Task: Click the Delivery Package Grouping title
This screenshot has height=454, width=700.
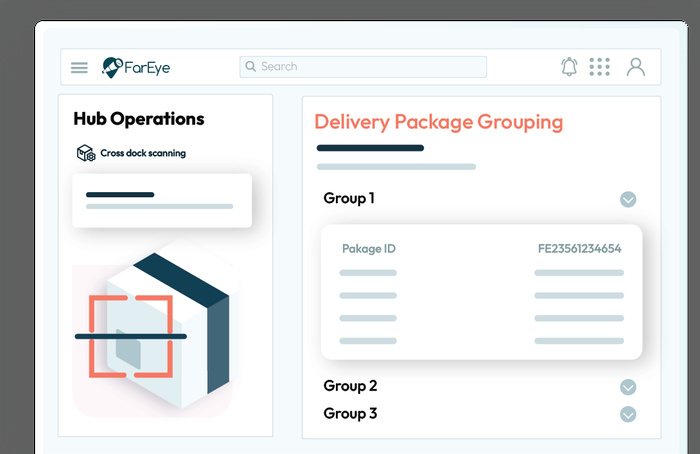Action: pos(438,122)
